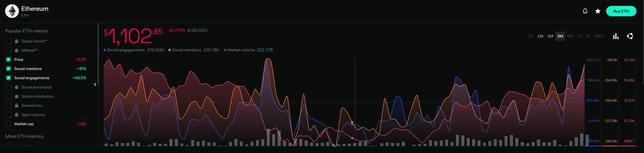The width and height of the screenshot is (644, 153).
Task: Click the Spam volume metric label
Action: 33,115
